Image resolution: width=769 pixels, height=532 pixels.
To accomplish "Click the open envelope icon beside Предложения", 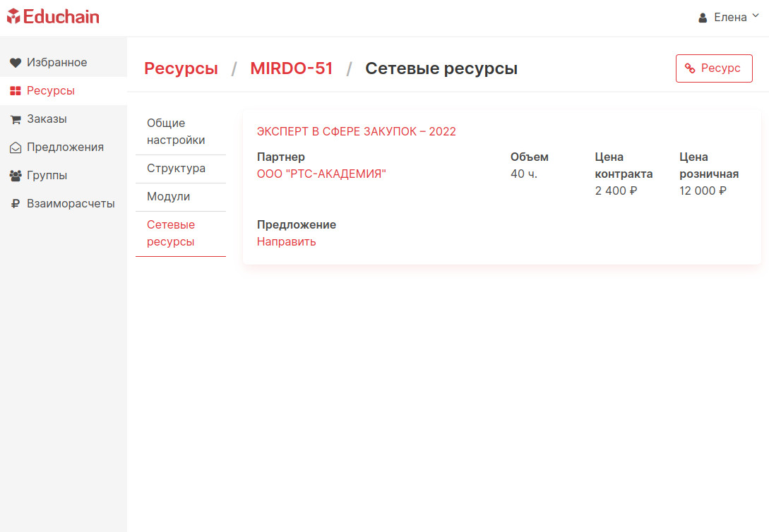I will (16, 147).
